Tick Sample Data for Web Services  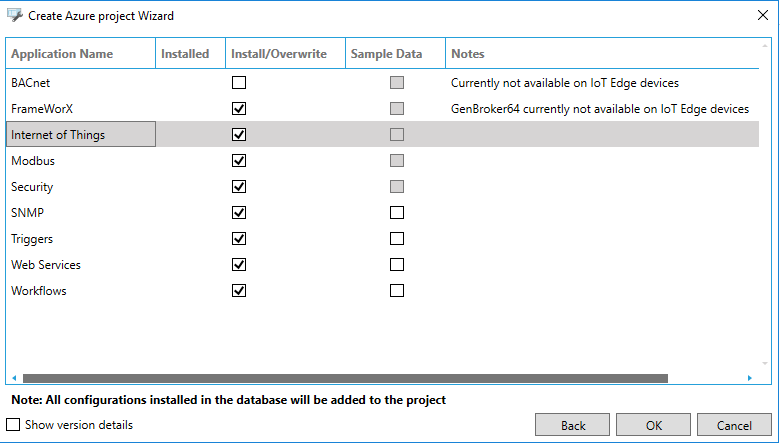point(397,265)
